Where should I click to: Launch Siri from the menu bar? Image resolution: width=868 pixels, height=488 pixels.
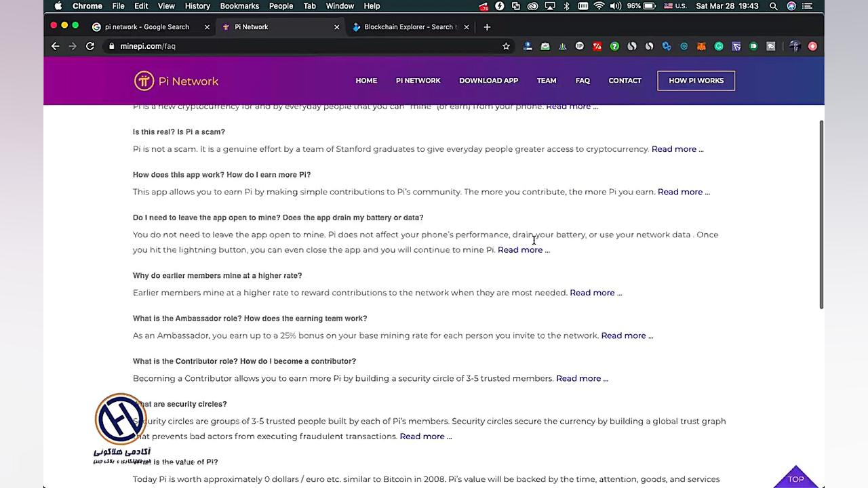coord(791,6)
